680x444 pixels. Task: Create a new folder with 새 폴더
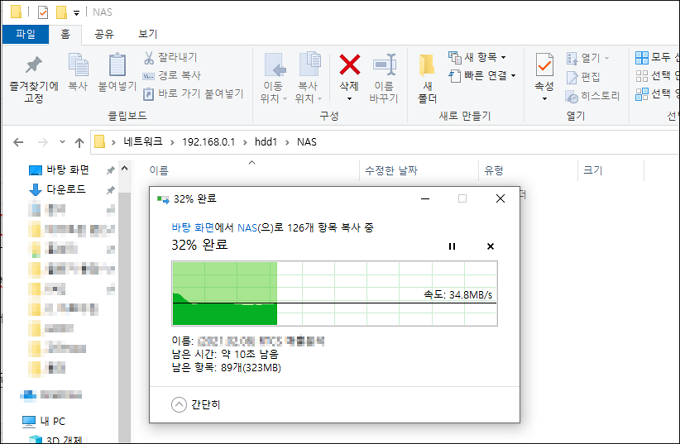[427, 78]
